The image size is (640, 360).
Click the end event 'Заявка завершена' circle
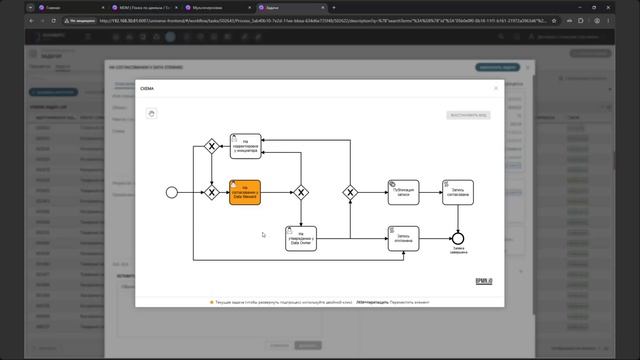(x=458, y=238)
